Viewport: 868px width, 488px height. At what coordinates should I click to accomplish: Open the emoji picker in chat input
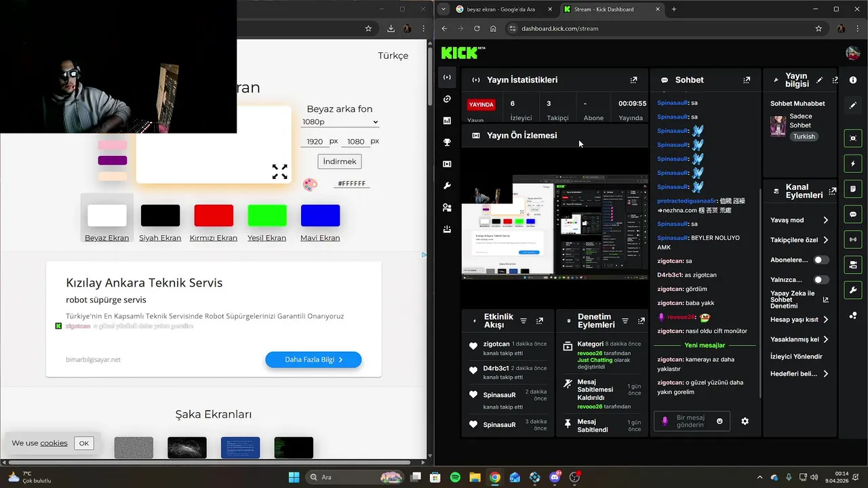(719, 421)
